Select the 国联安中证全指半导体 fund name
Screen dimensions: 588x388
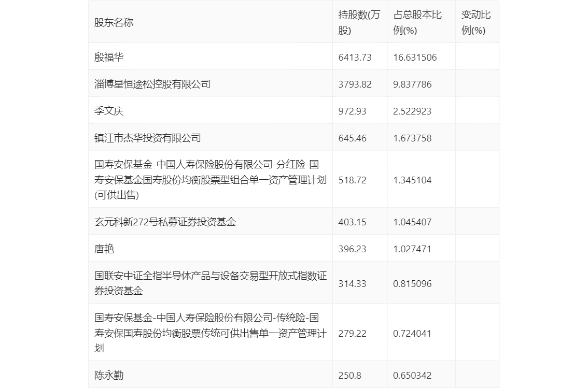(211, 283)
